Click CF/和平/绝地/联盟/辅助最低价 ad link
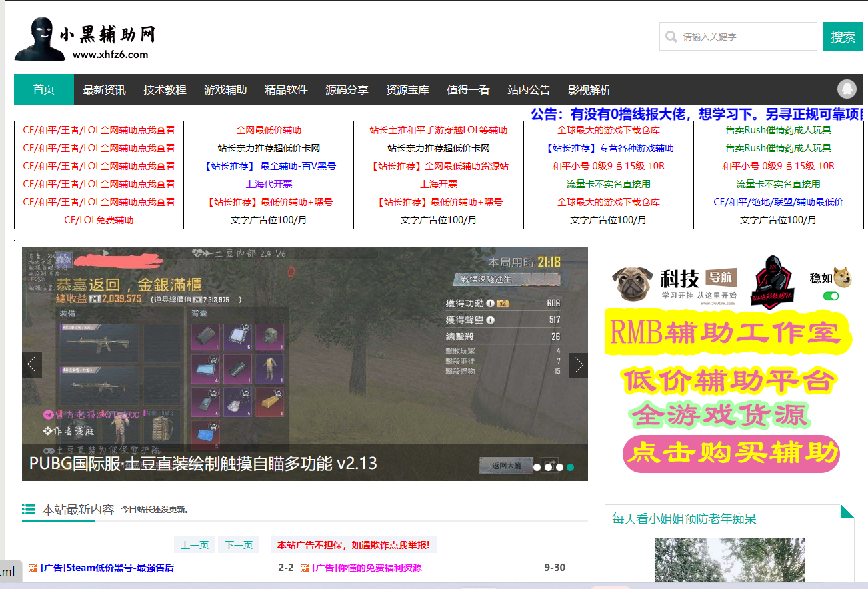The image size is (868, 589). tap(778, 202)
